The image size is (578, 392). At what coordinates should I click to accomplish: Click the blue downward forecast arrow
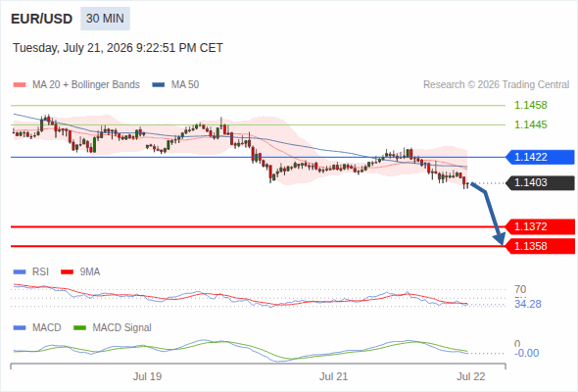click(489, 213)
